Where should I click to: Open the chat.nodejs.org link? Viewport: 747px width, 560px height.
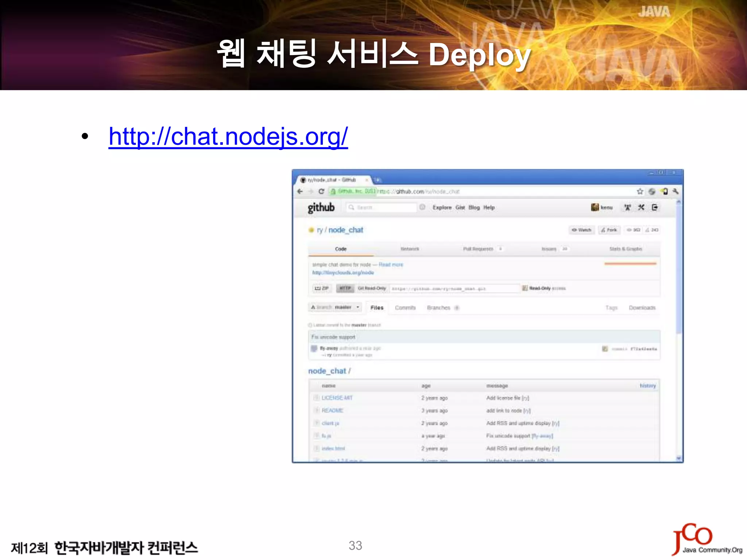(x=228, y=137)
